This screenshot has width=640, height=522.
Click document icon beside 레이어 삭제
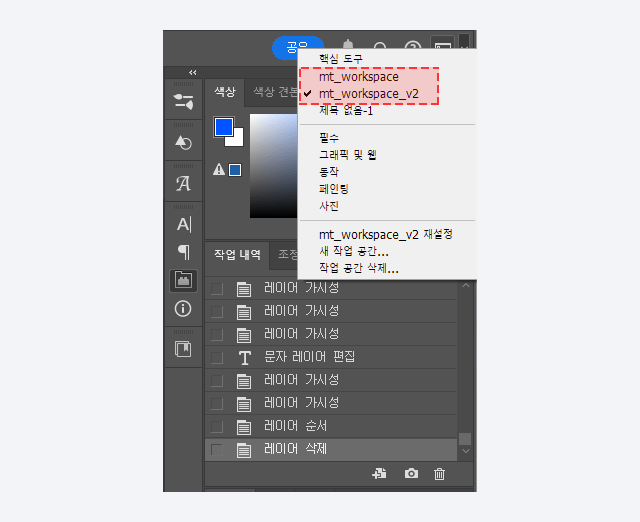(244, 450)
